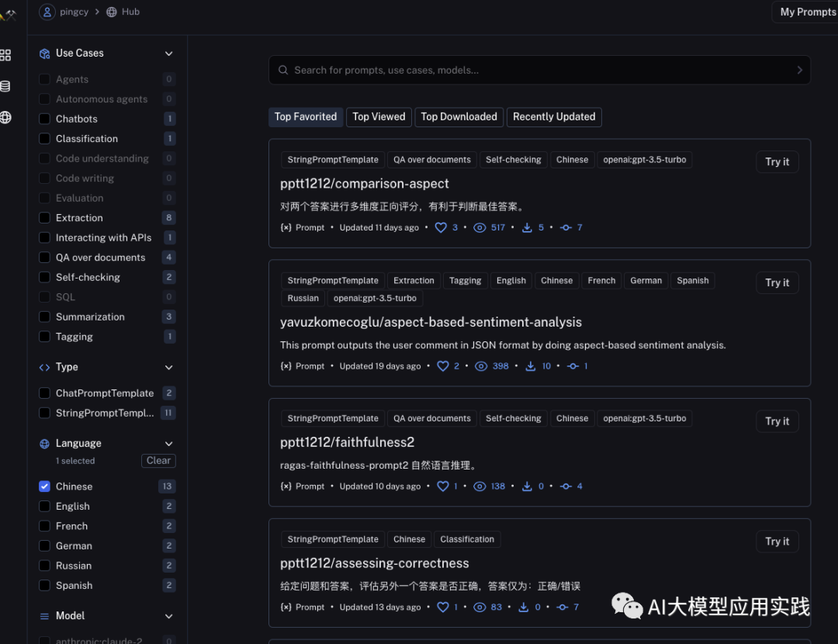Click the Classification tag on assessing-correctness card
This screenshot has height=644, width=838.
pos(467,539)
